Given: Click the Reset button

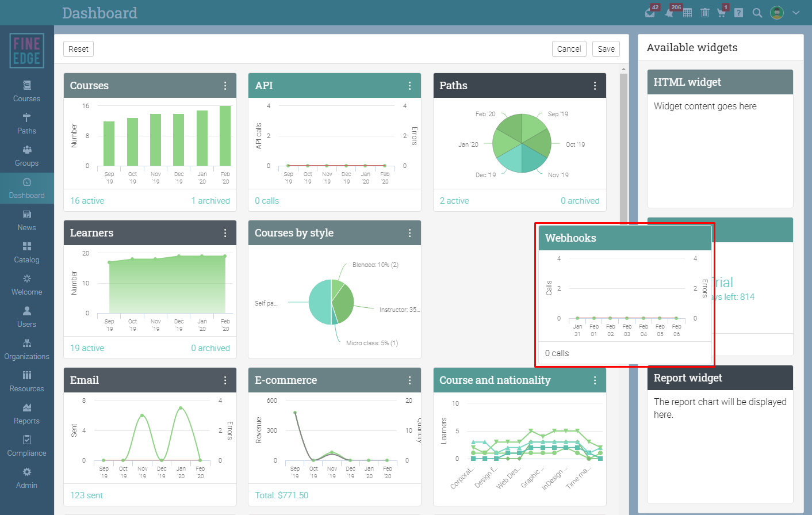Looking at the screenshot, I should [x=78, y=49].
